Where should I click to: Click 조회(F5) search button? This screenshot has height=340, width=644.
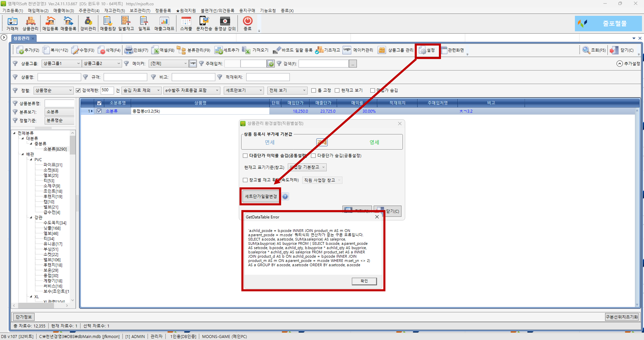point(594,50)
